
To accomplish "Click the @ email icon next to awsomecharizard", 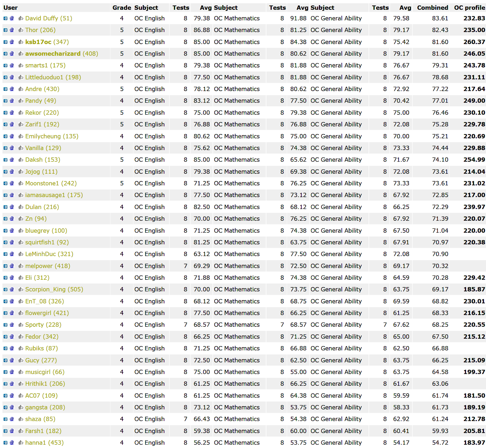I will tap(12, 54).
